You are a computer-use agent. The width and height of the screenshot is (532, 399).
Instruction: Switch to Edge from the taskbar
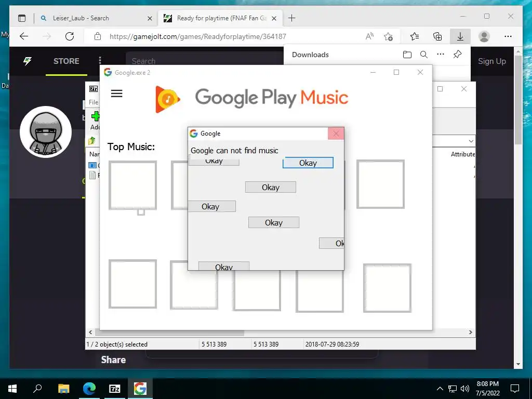(89, 389)
